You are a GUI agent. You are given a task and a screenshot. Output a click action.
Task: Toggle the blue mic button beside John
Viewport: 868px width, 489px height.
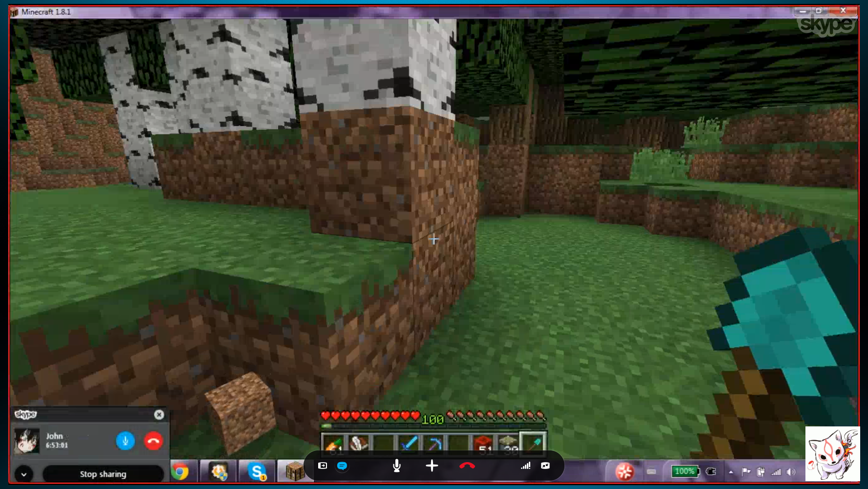[x=125, y=441]
